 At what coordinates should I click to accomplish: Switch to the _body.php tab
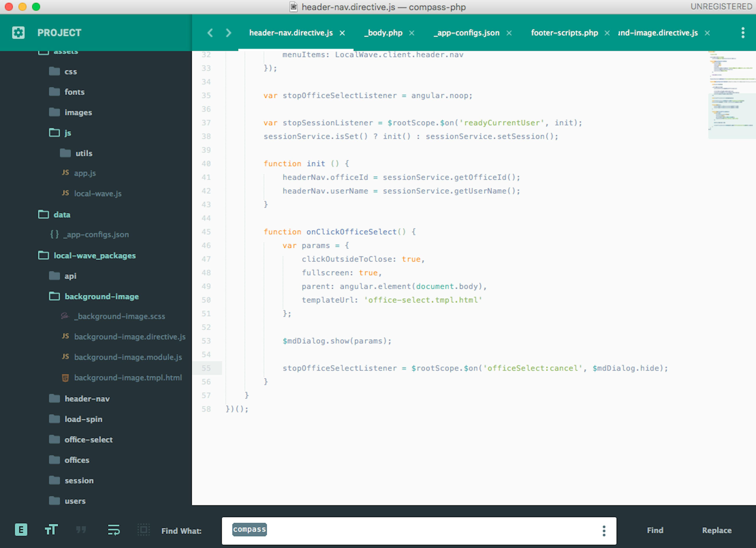[x=383, y=33]
